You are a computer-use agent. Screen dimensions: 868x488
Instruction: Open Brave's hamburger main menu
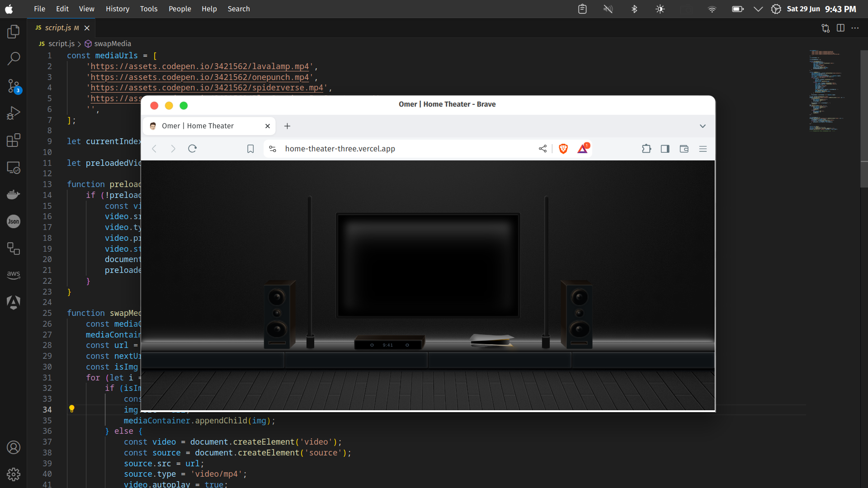point(703,149)
